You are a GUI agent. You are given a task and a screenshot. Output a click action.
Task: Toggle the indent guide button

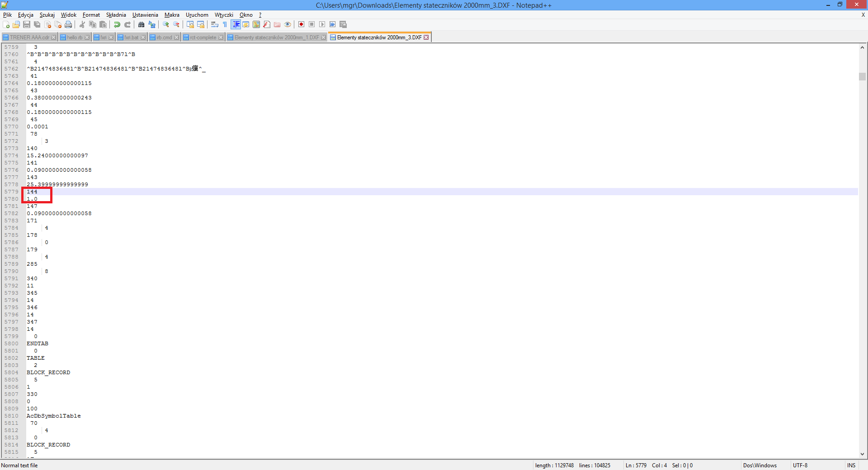tap(236, 24)
